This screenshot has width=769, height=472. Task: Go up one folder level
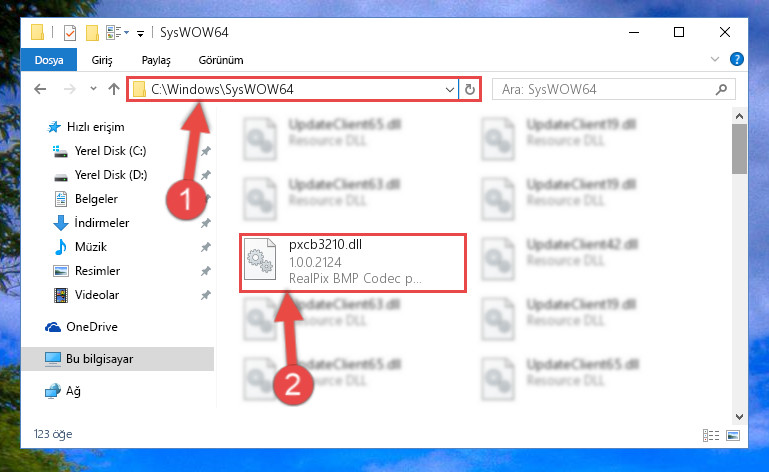(114, 89)
